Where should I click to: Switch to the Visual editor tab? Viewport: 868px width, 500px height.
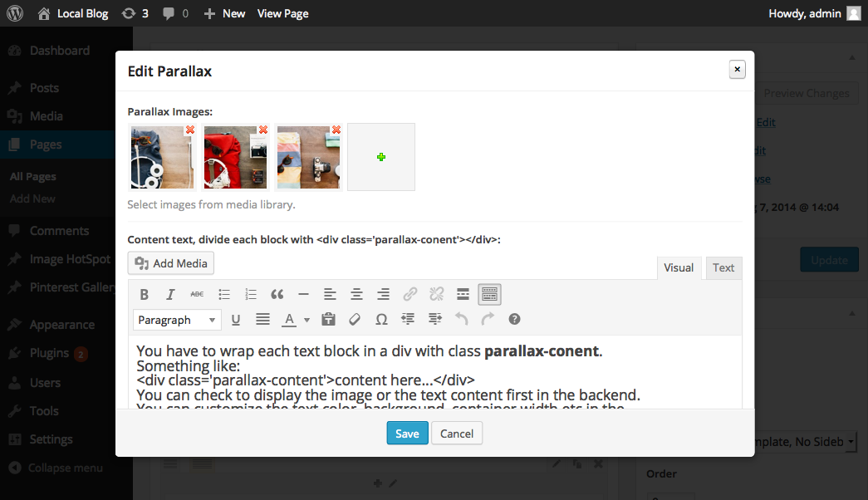[x=679, y=267]
